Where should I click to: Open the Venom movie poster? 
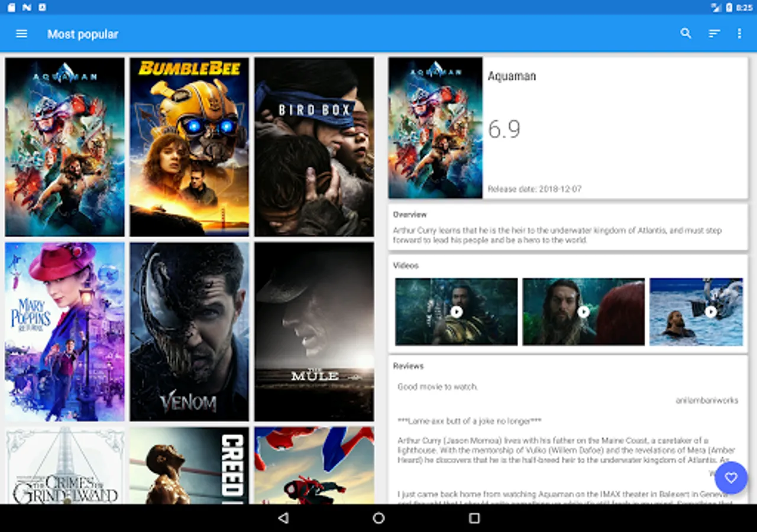click(189, 332)
